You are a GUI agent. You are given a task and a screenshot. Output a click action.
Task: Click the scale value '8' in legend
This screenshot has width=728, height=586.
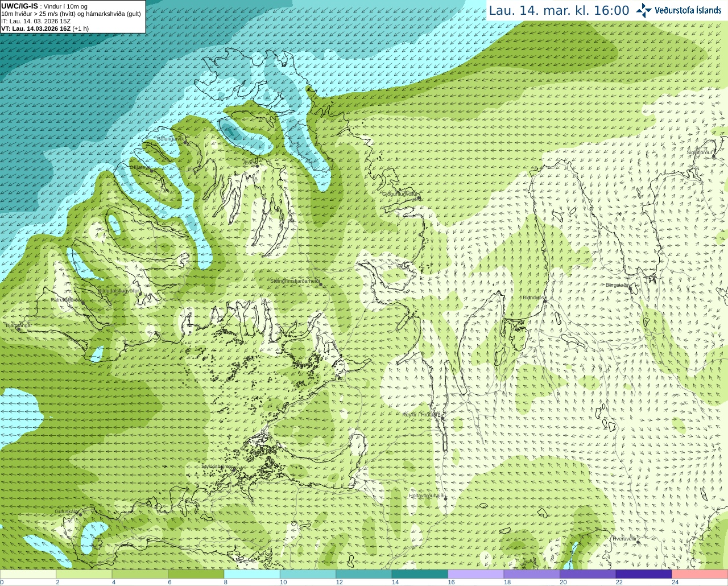click(x=225, y=582)
